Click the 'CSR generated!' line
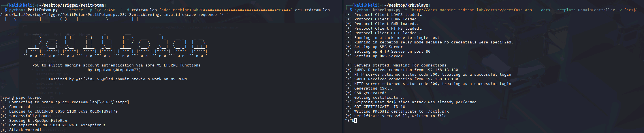 [366, 93]
